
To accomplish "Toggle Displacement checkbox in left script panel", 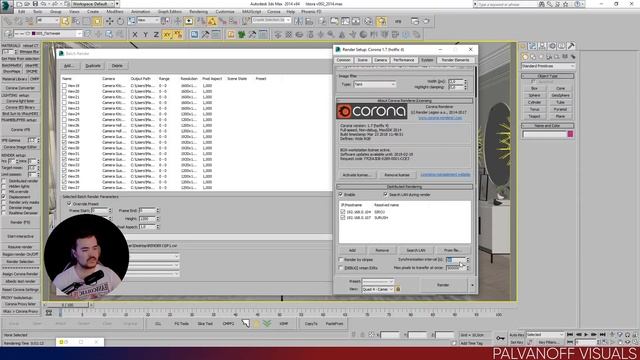I will tap(4, 197).
